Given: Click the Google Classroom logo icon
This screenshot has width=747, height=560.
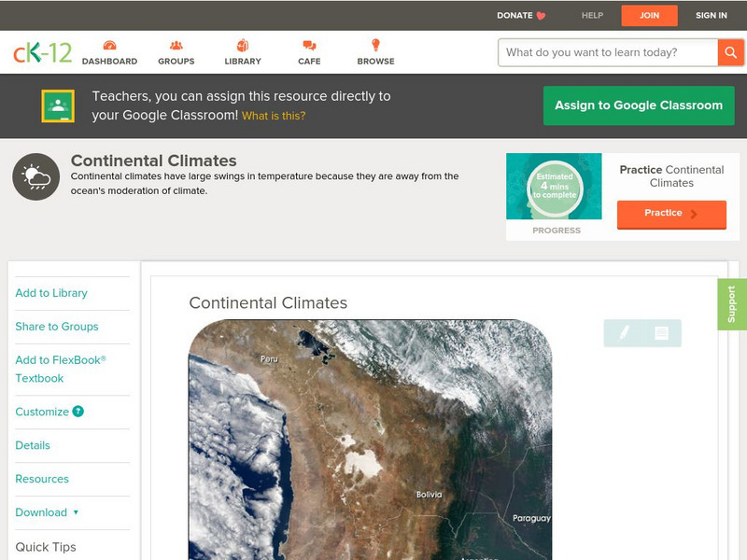Looking at the screenshot, I should point(58,105).
